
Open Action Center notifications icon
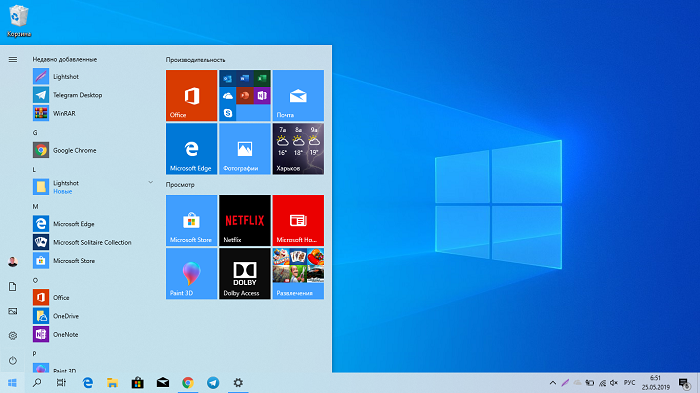684,383
